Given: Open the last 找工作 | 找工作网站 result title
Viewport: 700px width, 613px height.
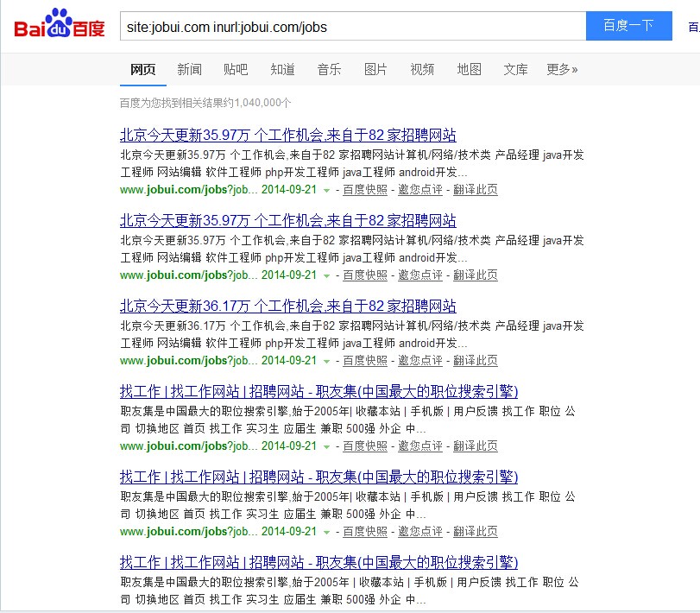Looking at the screenshot, I should pos(318,563).
